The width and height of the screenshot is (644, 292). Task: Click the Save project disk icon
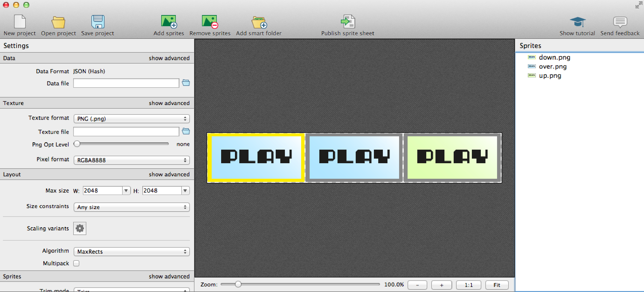tap(98, 22)
